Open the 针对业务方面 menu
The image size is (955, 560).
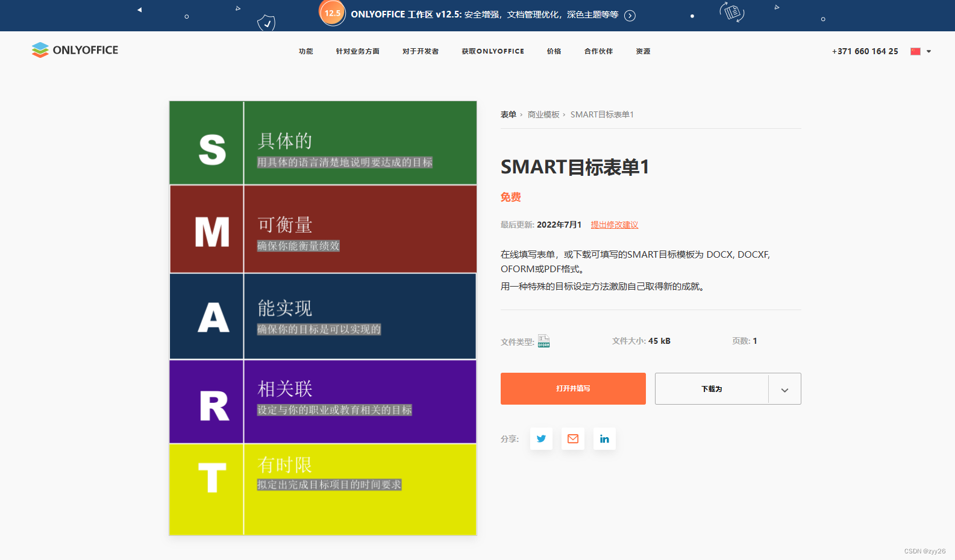click(x=358, y=51)
